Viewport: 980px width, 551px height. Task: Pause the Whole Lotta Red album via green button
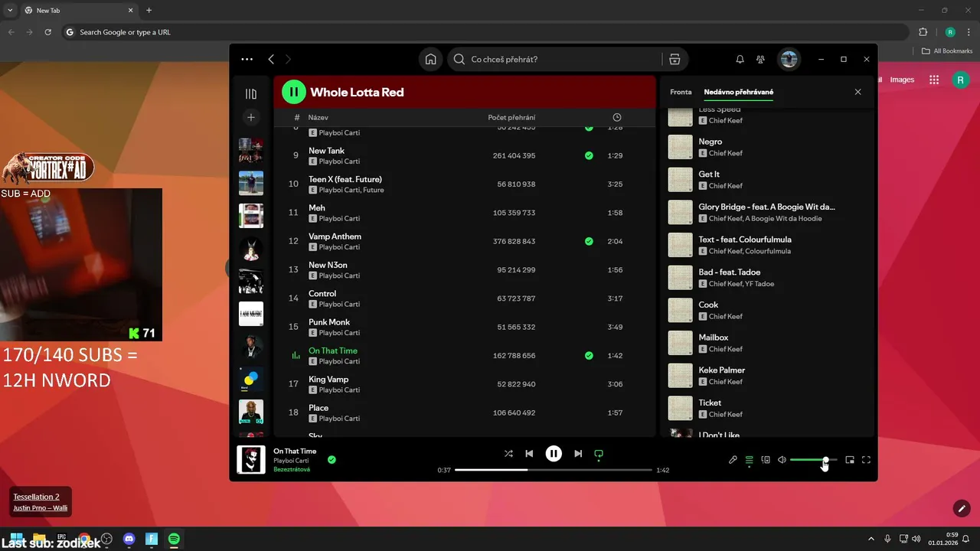(x=294, y=92)
